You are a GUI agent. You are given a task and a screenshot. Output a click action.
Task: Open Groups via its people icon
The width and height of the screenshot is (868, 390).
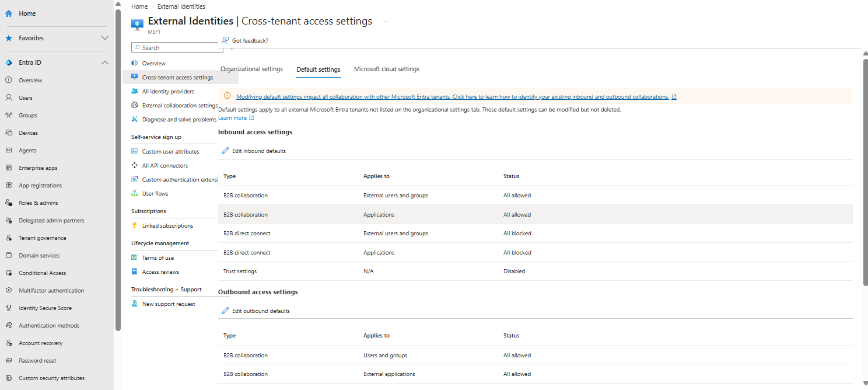(9, 115)
